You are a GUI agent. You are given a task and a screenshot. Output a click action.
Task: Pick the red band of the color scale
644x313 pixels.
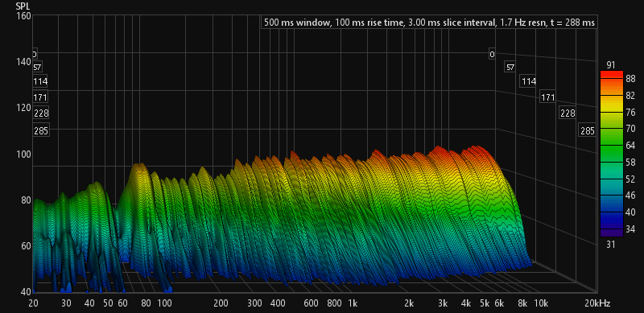(x=612, y=75)
